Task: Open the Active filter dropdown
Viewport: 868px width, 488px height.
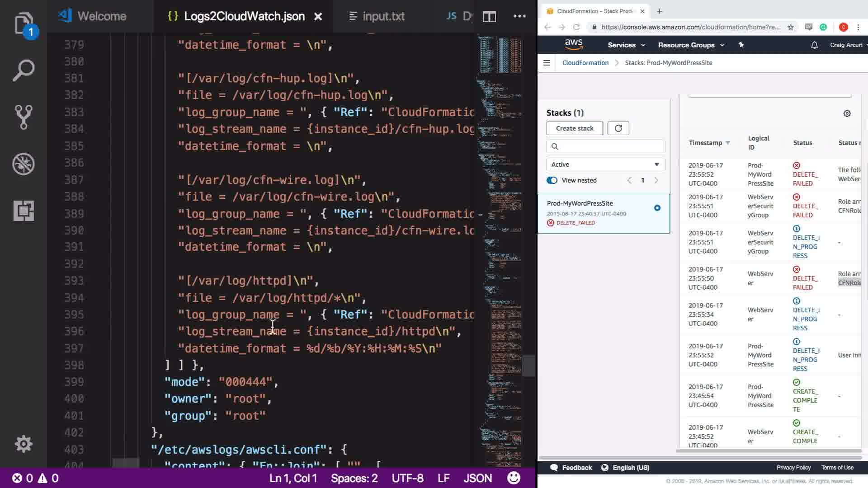Action: 605,164
